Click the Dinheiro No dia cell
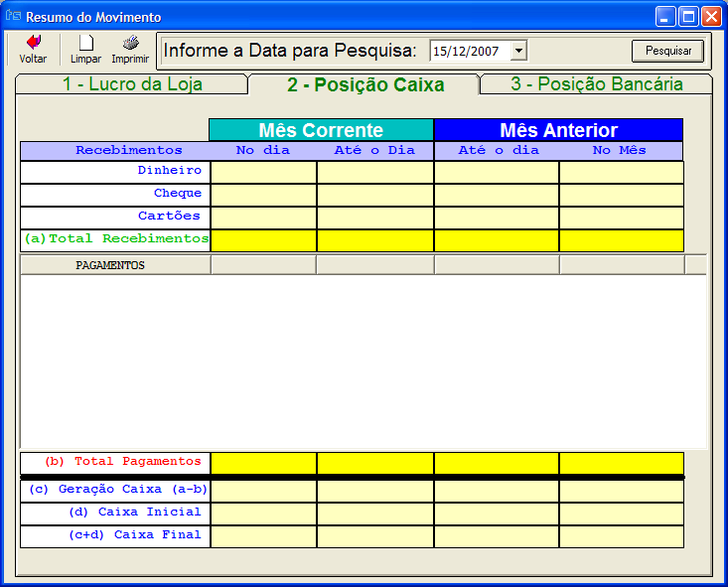 coord(264,172)
